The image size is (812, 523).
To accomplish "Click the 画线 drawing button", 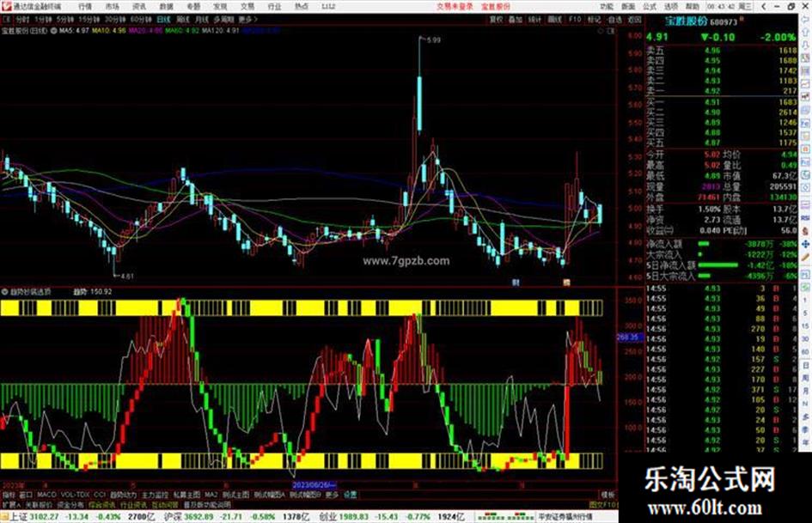I will (x=554, y=19).
